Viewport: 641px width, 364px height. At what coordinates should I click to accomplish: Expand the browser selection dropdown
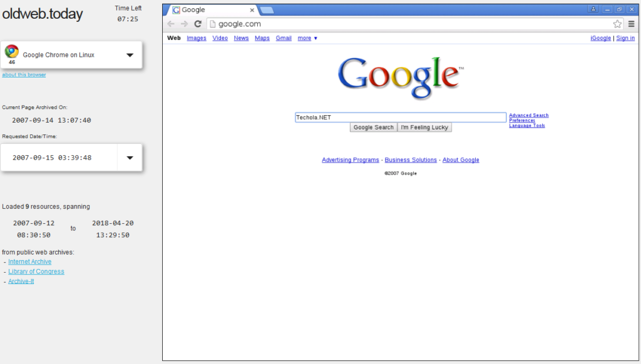pyautogui.click(x=130, y=55)
